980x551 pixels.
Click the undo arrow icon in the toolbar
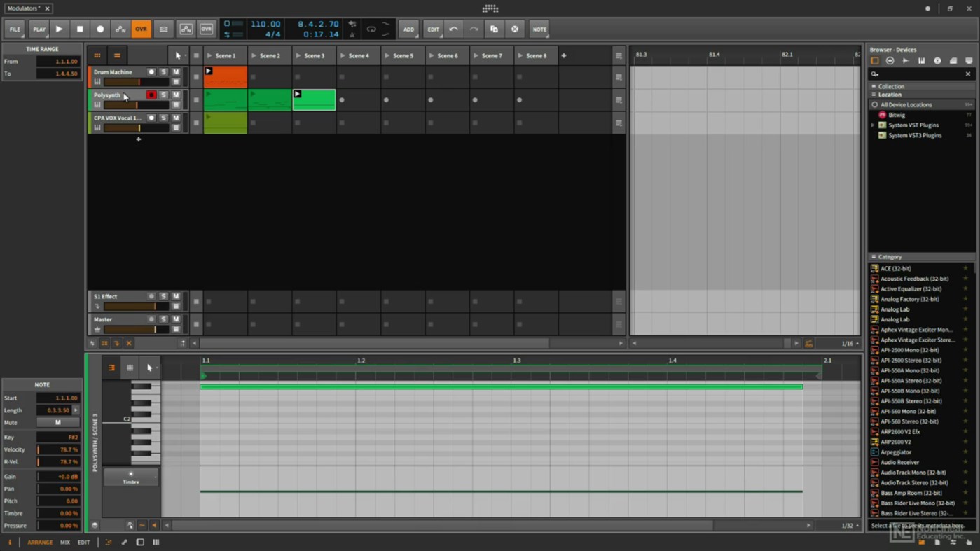(453, 29)
